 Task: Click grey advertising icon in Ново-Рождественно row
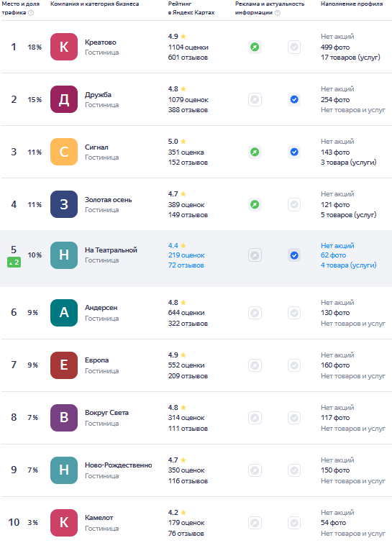[255, 470]
